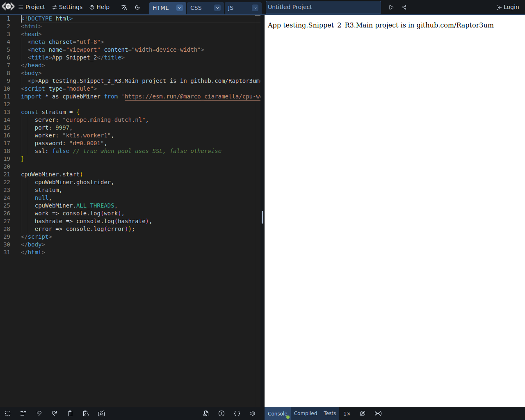
Task: Toggle editor focus mode icon
Action: pos(8,413)
